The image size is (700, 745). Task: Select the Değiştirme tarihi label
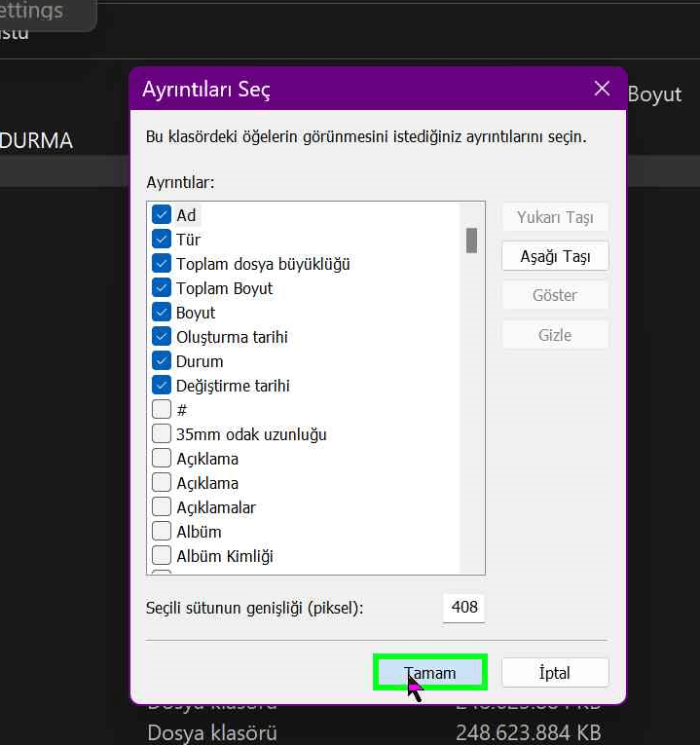(233, 386)
